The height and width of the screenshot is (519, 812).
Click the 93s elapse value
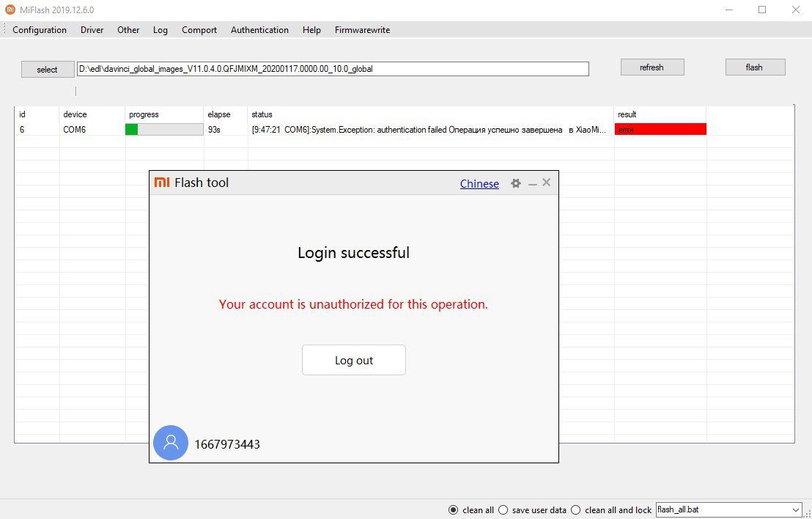[214, 130]
